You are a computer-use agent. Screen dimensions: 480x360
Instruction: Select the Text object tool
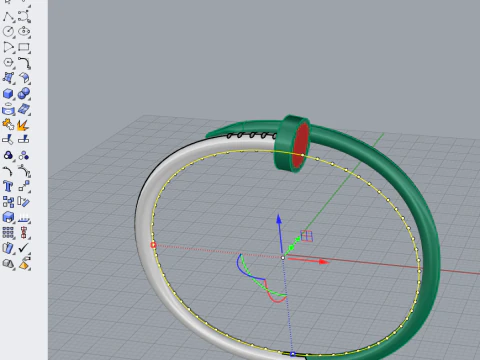8,186
